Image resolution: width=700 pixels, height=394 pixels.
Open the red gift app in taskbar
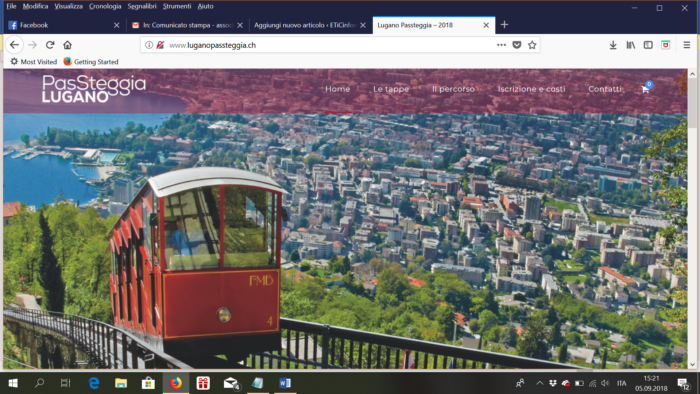(x=203, y=383)
